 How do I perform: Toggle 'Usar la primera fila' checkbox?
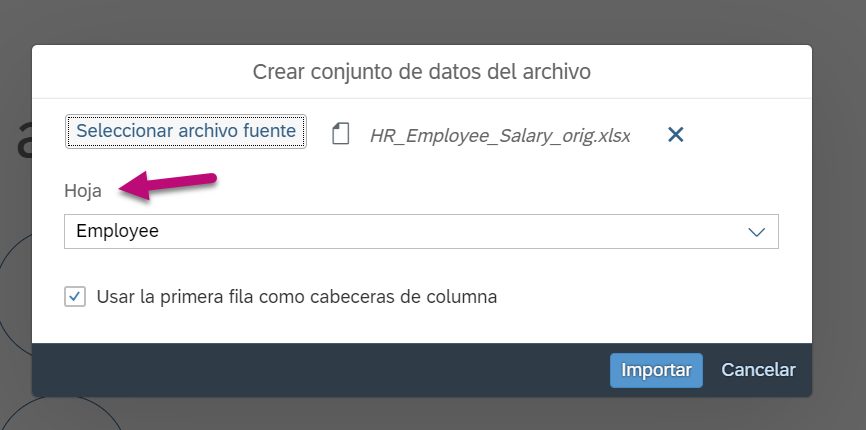click(x=75, y=297)
